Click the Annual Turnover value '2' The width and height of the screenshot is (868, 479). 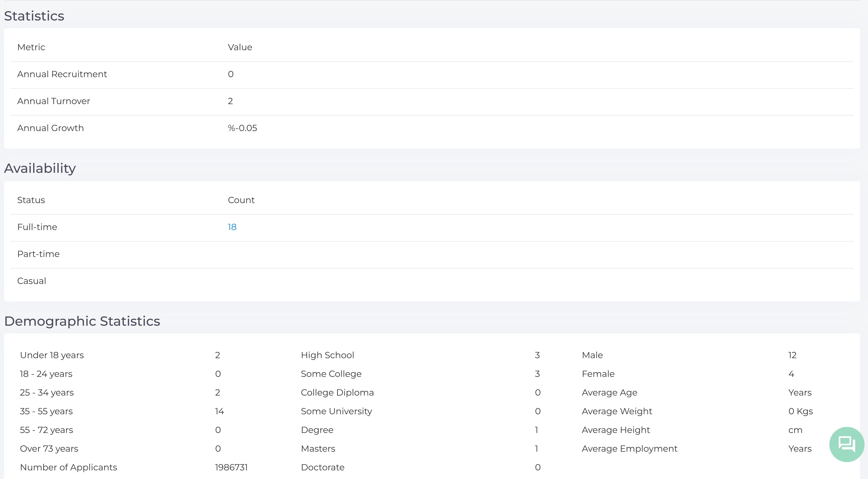(231, 101)
